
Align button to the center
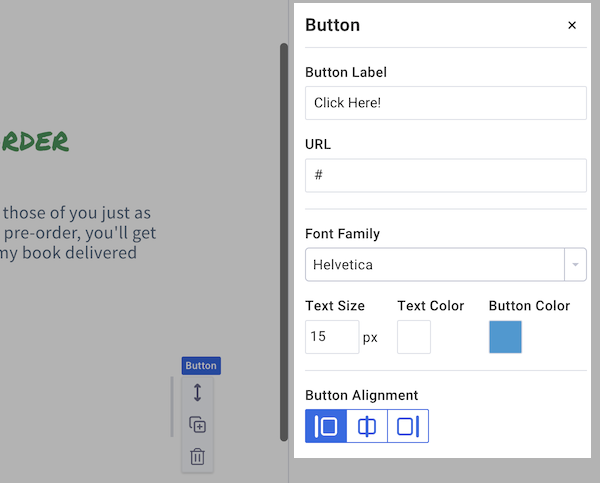[367, 426]
